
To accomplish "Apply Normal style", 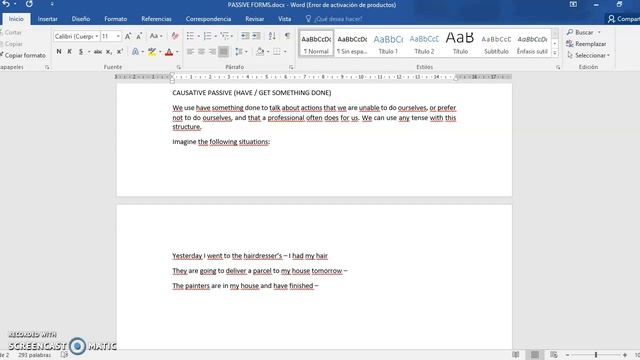I will tap(316, 43).
